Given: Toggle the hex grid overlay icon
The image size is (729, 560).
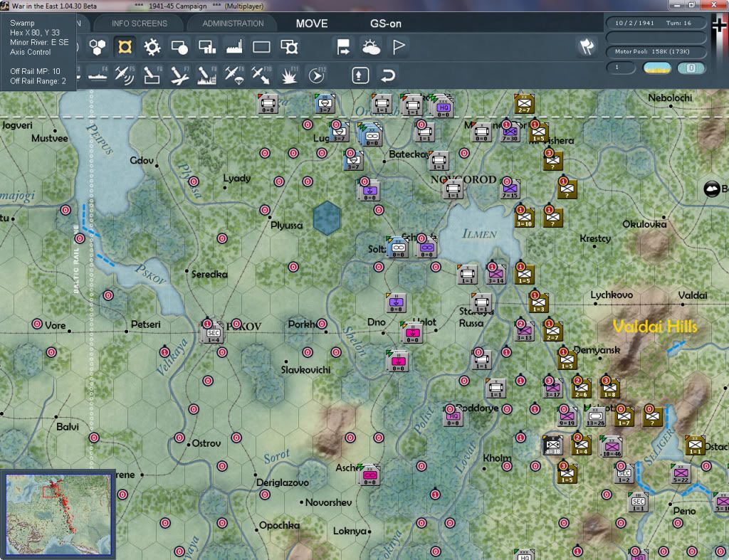Looking at the screenshot, I should click(x=97, y=47).
